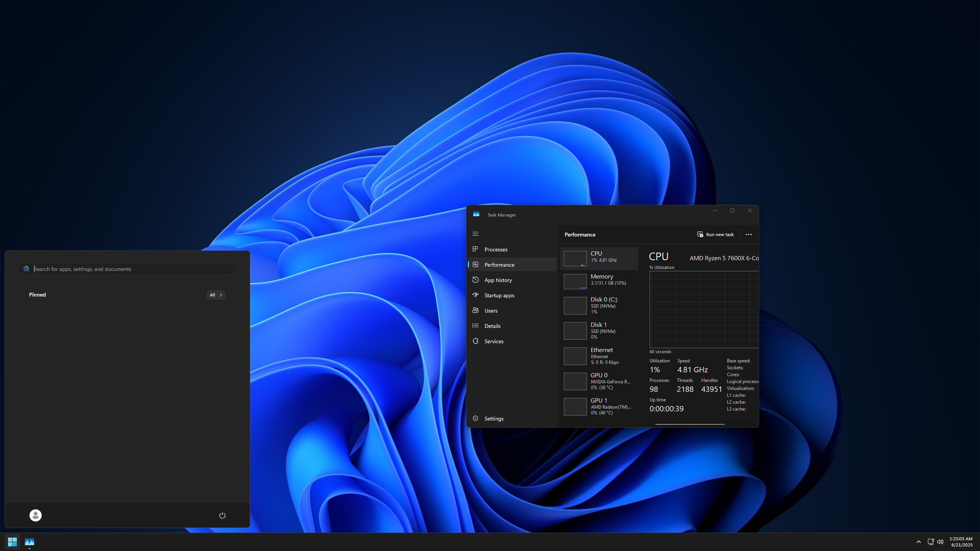This screenshot has width=980, height=551.
Task: Select the Memory performance entry
Action: pos(599,282)
